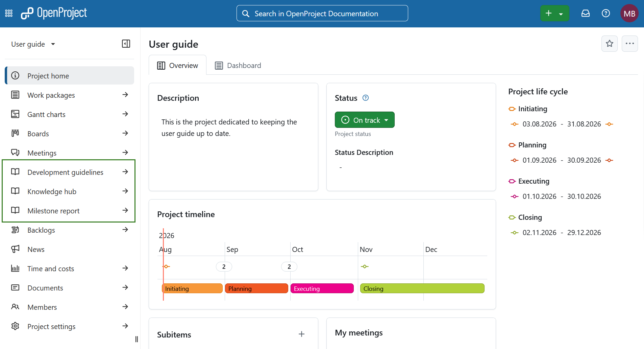Image resolution: width=644 pixels, height=349 pixels.
Task: Click the Knowledge hub book icon
Action: 15,191
